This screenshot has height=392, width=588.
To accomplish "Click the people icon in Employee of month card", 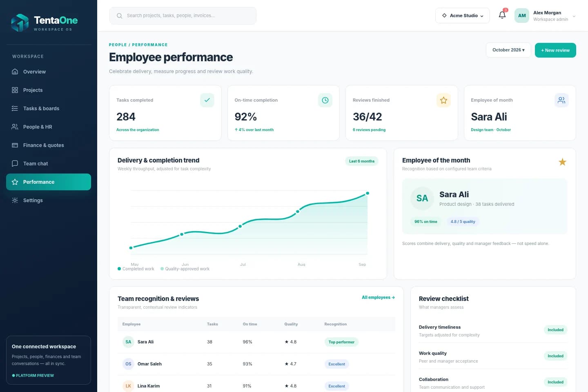I will (561, 100).
